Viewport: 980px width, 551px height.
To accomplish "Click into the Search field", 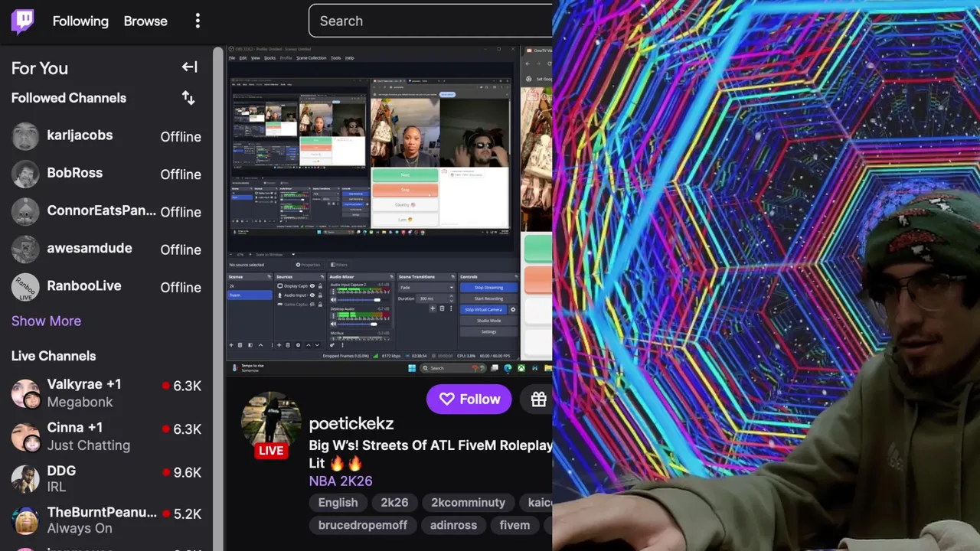I will (430, 21).
